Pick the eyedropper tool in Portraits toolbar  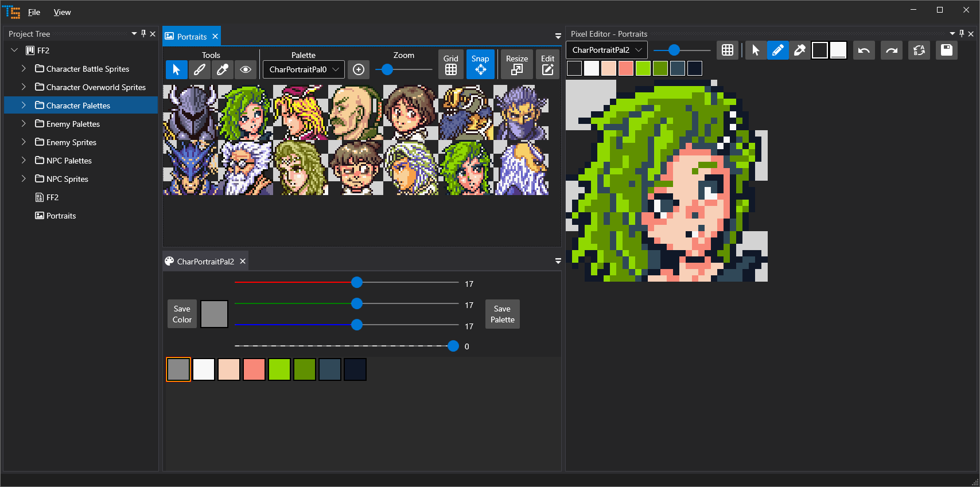(x=223, y=69)
